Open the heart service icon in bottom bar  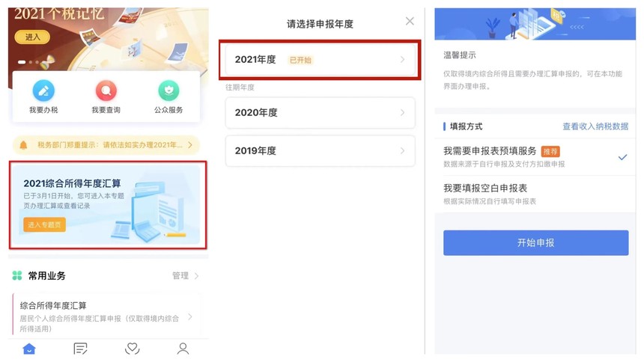132,349
